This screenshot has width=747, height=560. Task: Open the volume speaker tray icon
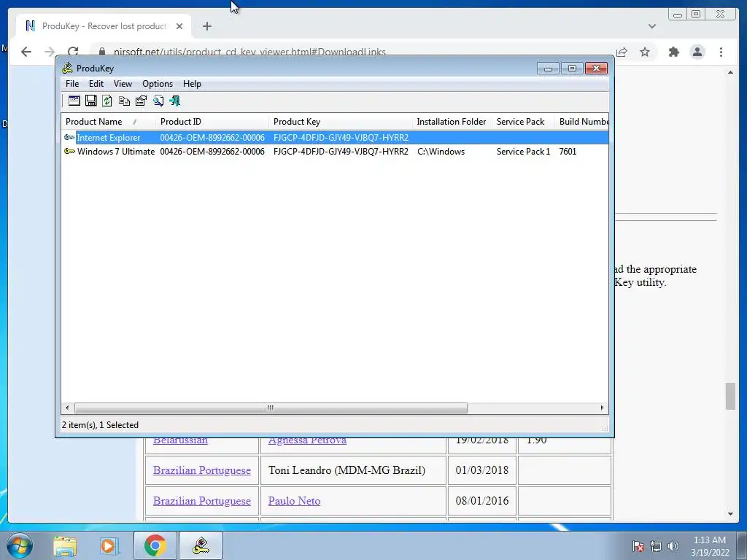coord(673,546)
